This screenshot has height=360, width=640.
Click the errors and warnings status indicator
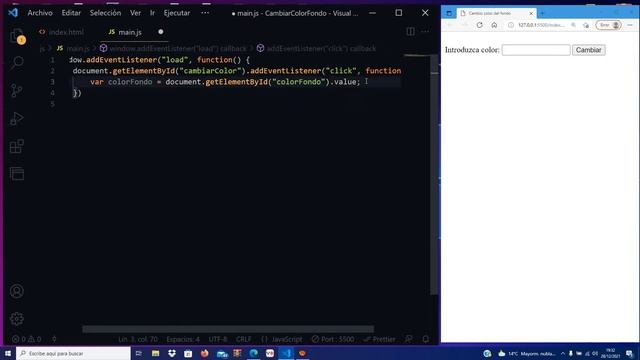(27, 339)
